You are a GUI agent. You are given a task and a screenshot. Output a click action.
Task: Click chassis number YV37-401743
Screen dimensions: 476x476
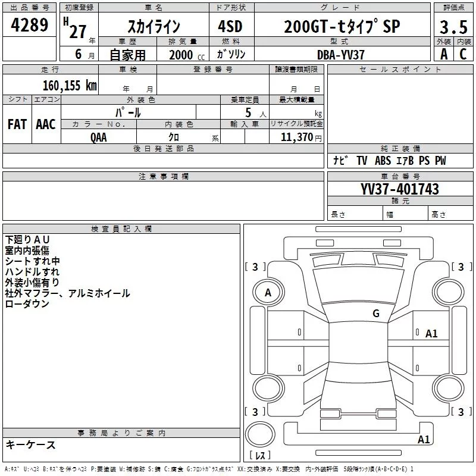[x=400, y=189]
